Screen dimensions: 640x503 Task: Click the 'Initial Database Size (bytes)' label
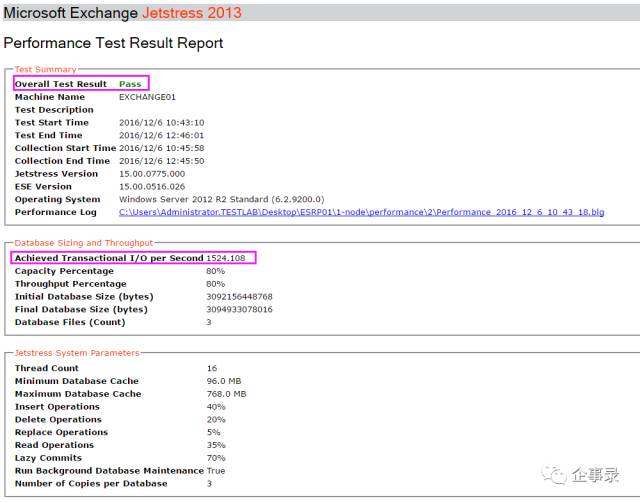[x=84, y=297]
